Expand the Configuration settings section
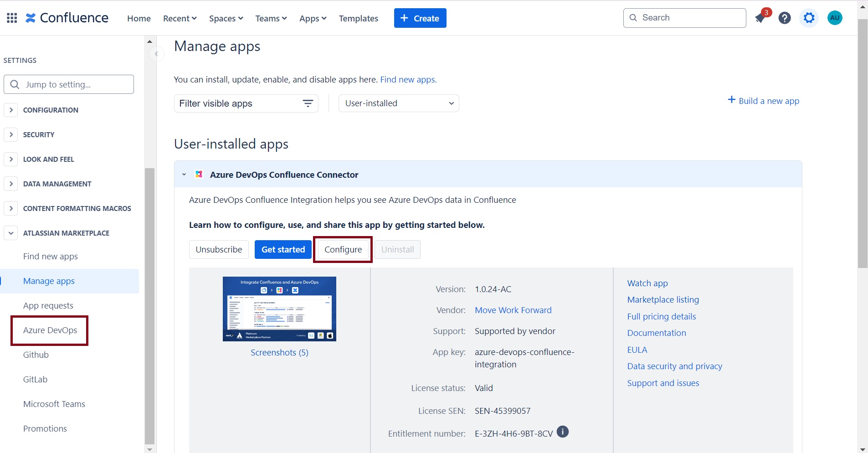This screenshot has height=453, width=868. click(x=11, y=110)
